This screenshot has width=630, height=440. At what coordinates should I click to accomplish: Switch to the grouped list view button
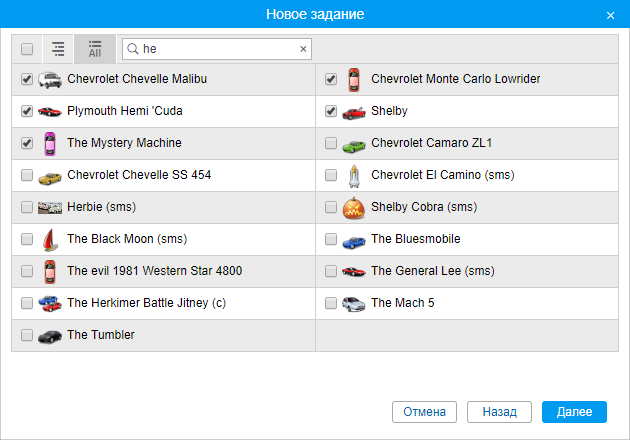58,49
